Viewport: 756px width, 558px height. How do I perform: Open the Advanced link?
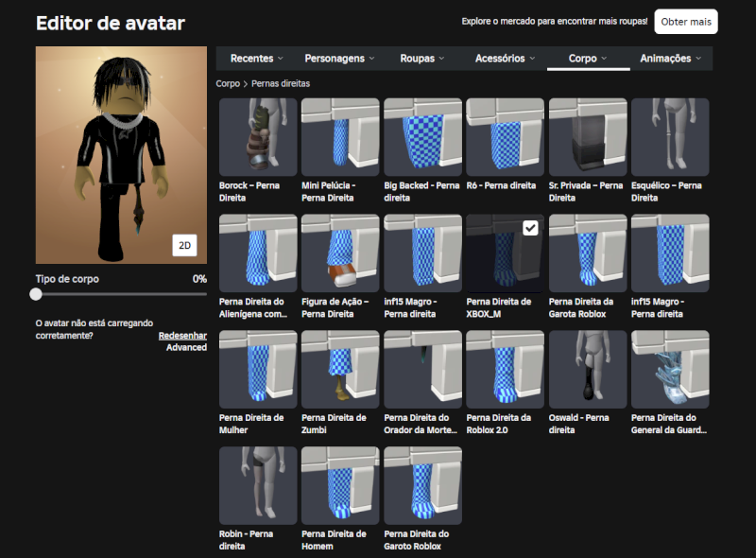[186, 347]
